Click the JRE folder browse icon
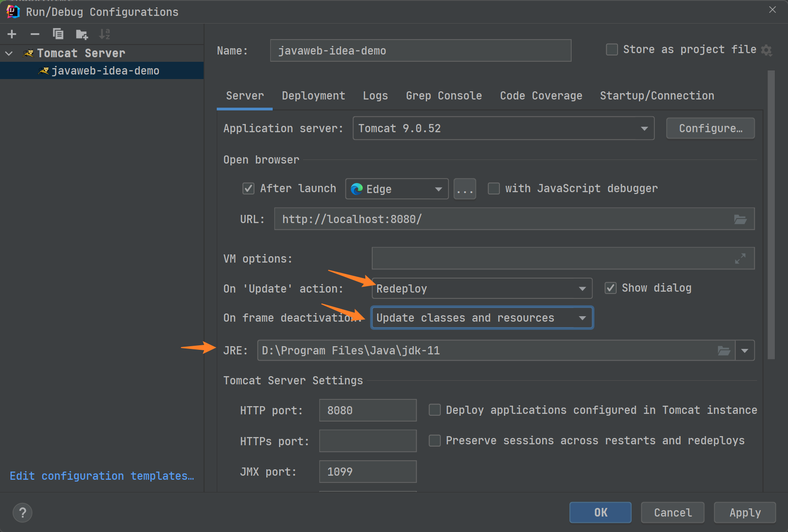 724,351
